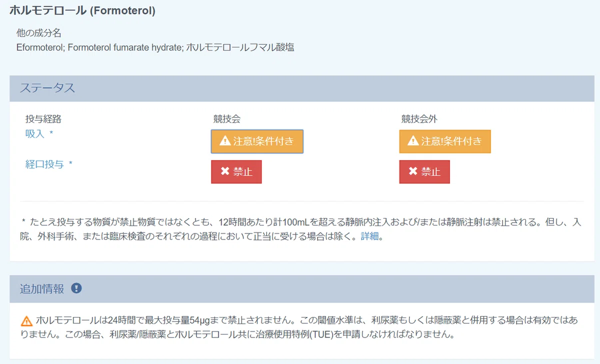Click the orange warning triangle in 追加情報 text

[x=26, y=320]
